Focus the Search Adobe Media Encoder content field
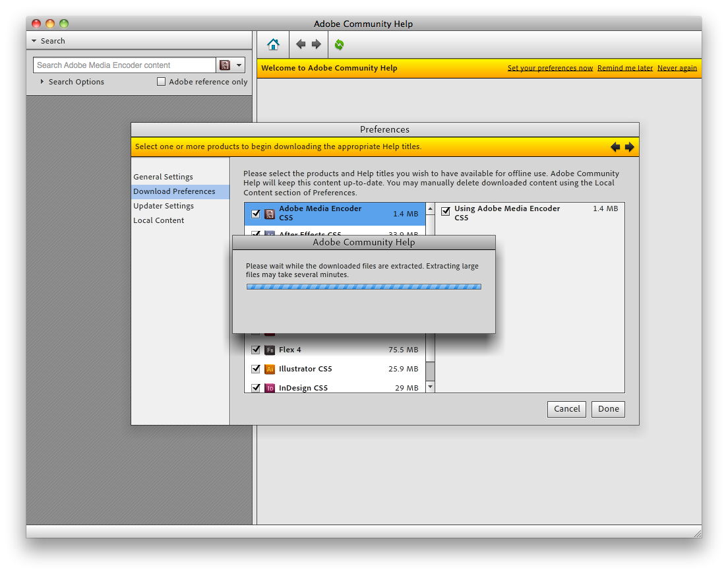Image resolution: width=728 pixels, height=574 pixels. [125, 65]
